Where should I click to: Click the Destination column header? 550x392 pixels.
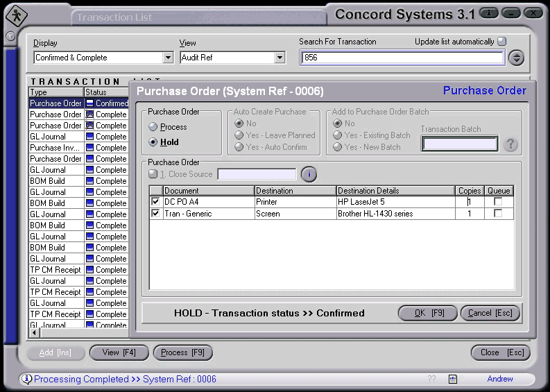tap(295, 191)
